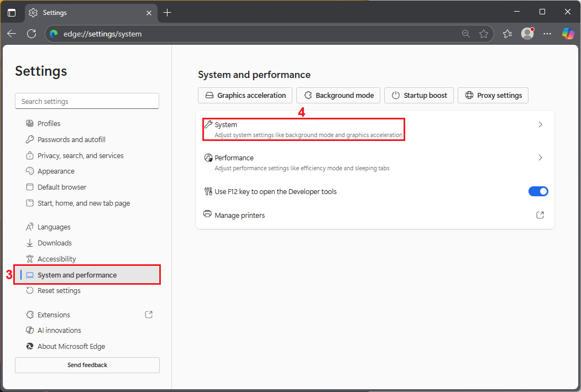Open the profile avatar menu
Viewport: 581px width, 392px height.
(527, 33)
